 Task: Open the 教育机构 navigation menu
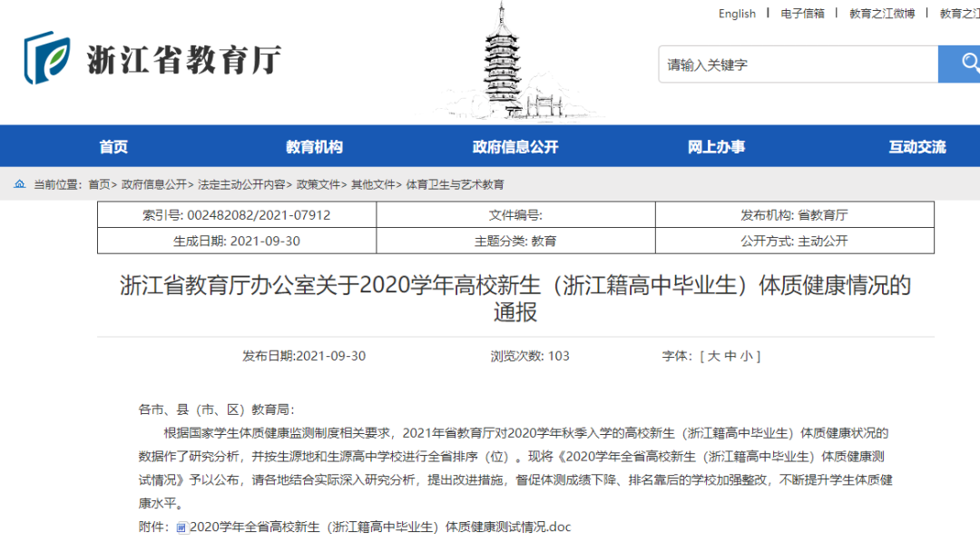click(x=314, y=146)
